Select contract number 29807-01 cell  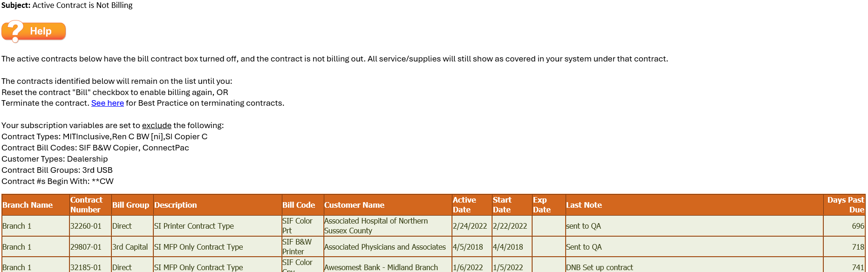point(90,247)
